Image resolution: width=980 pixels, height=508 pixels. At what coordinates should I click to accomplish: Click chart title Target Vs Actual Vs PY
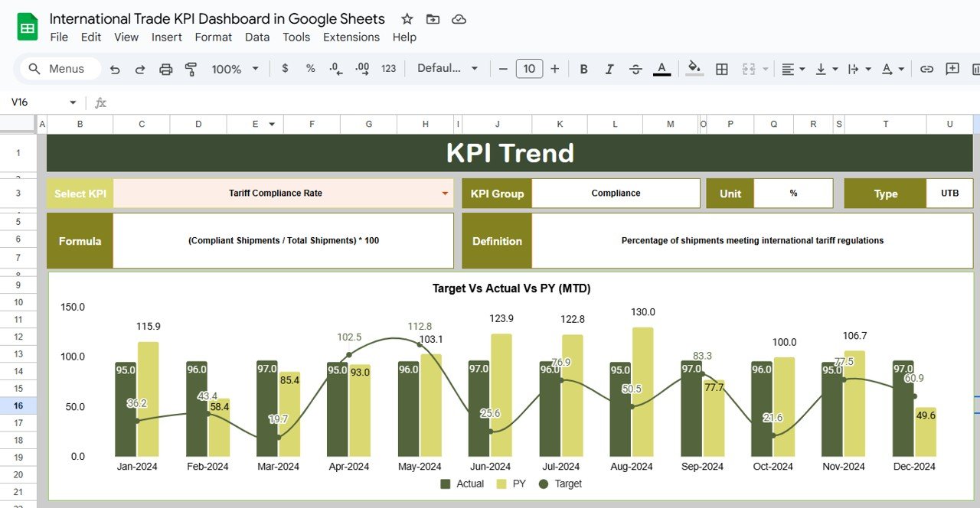click(511, 288)
